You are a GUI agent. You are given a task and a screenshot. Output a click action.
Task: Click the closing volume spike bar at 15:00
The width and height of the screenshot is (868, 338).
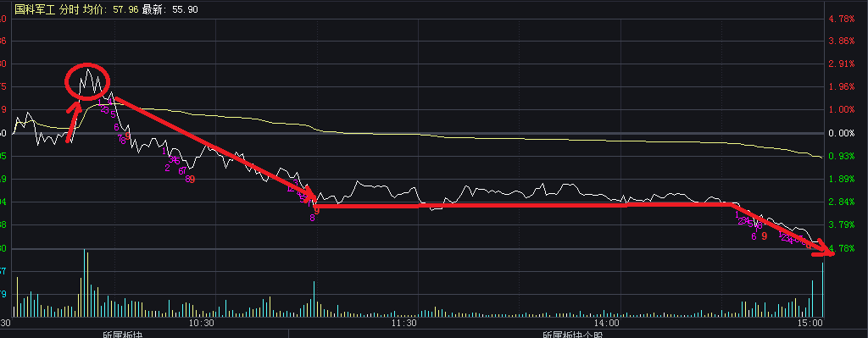click(x=822, y=290)
